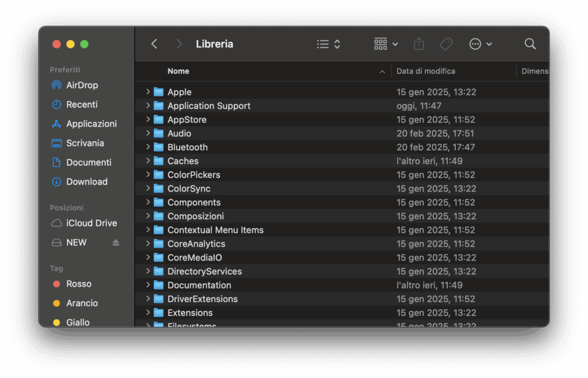Expand the Application Support folder

click(x=148, y=106)
